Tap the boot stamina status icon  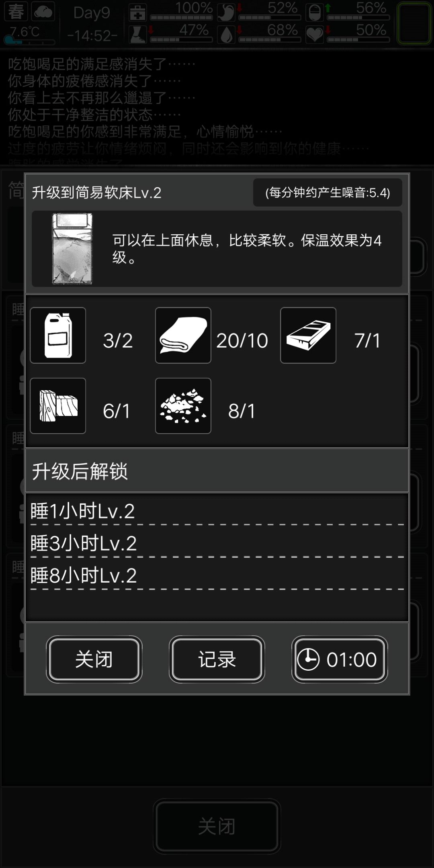point(137,35)
